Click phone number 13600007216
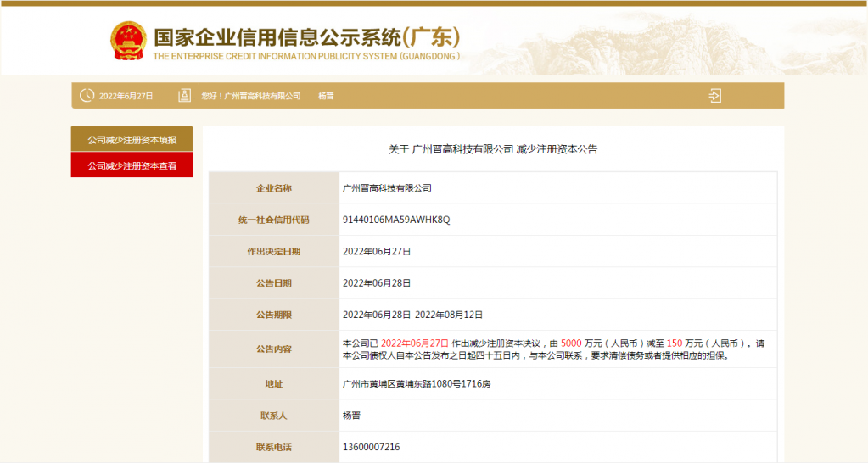 [x=371, y=447]
